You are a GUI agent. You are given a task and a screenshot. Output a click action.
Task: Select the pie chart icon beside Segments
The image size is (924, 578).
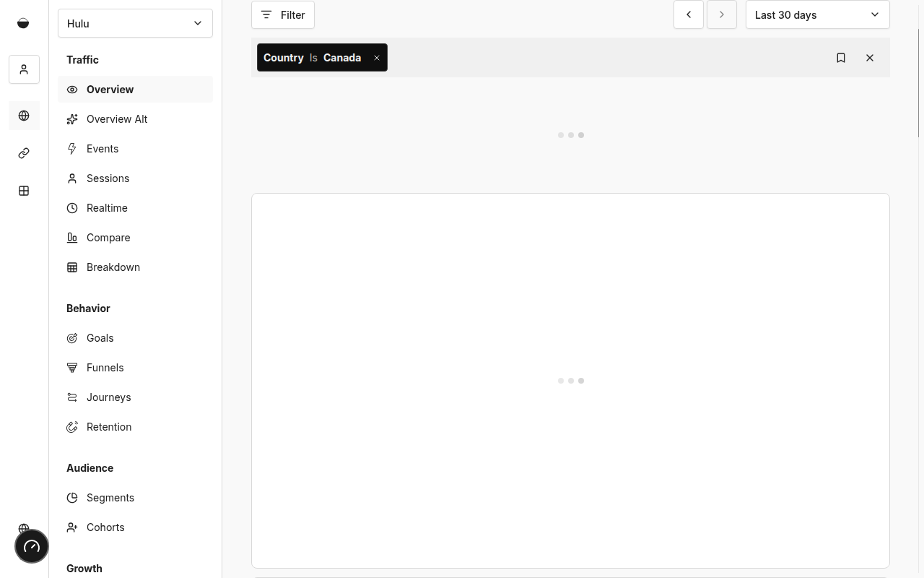point(72,497)
